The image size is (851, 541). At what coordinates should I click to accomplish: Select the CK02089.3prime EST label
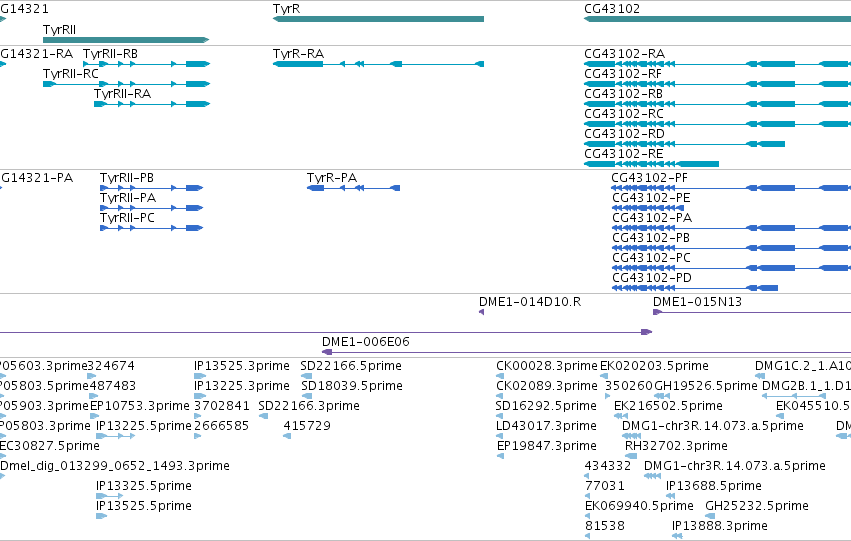coord(547,386)
